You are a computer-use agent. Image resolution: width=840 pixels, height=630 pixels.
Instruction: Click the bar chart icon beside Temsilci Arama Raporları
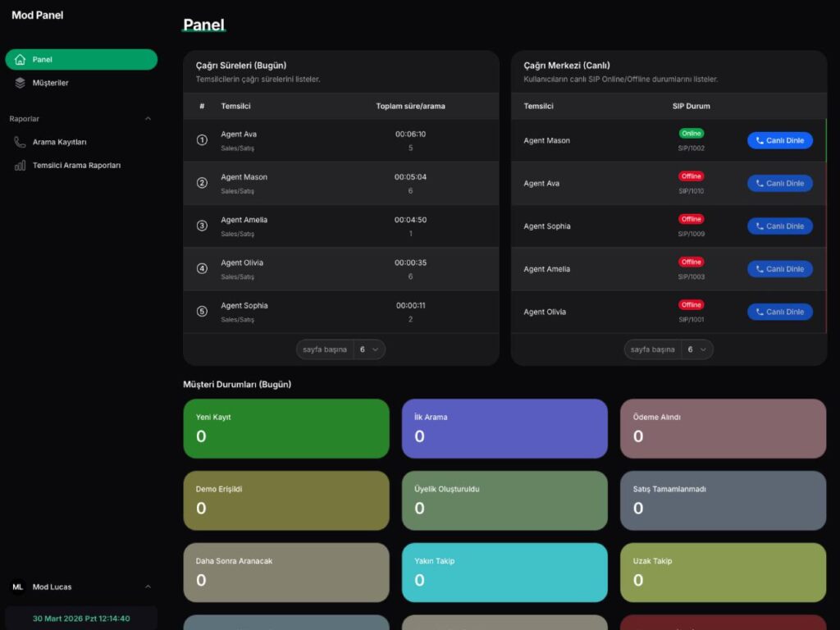tap(20, 166)
